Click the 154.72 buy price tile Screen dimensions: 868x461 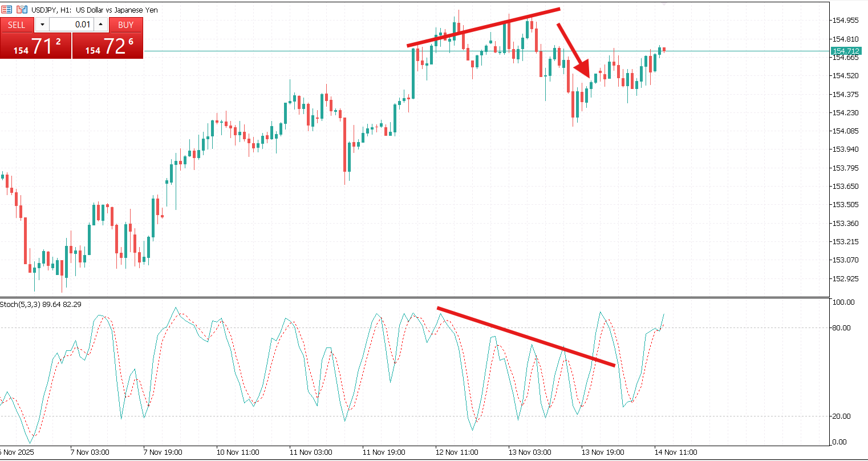pyautogui.click(x=108, y=46)
